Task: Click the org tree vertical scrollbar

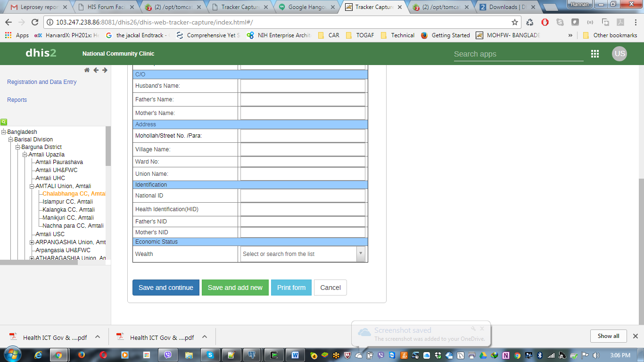Action: [x=108, y=146]
